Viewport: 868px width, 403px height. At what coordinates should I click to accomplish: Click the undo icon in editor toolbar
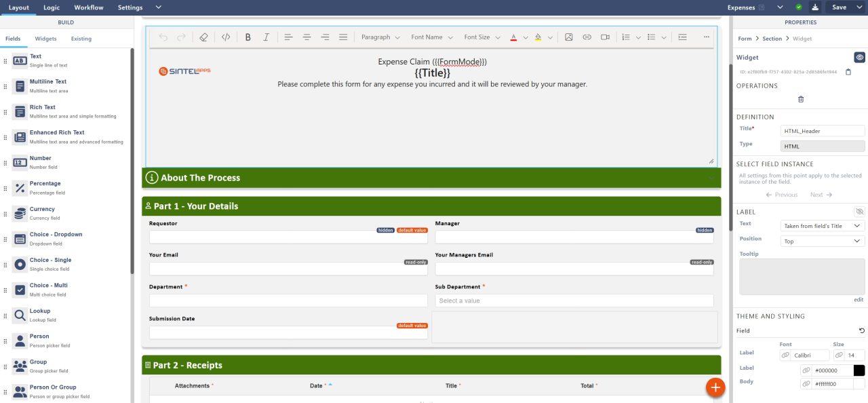point(163,37)
